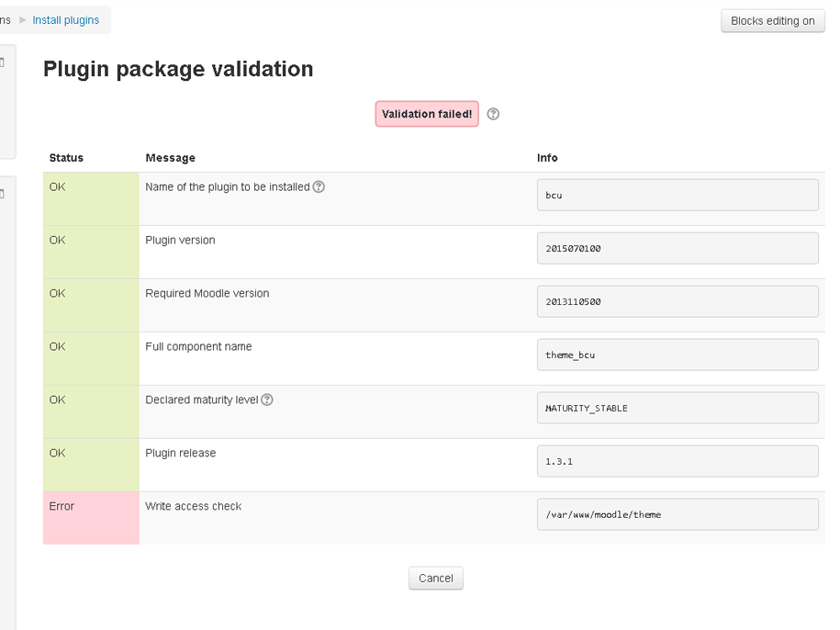The width and height of the screenshot is (840, 630).
Task: Click the red Error status cell
Action: click(x=90, y=517)
